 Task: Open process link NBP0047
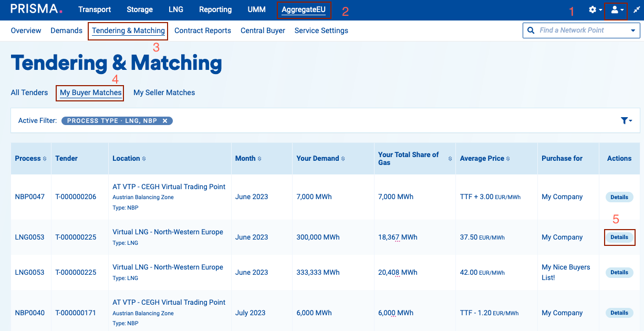coord(30,197)
